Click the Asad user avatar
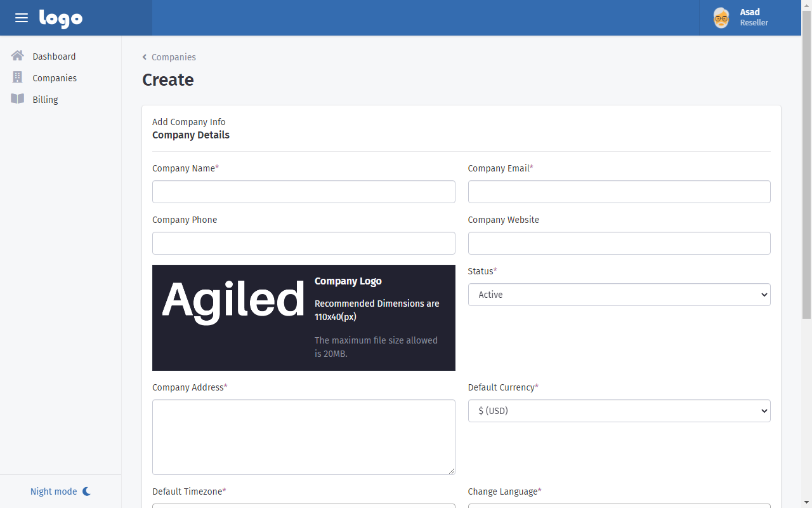Image resolution: width=812 pixels, height=508 pixels. coord(721,18)
